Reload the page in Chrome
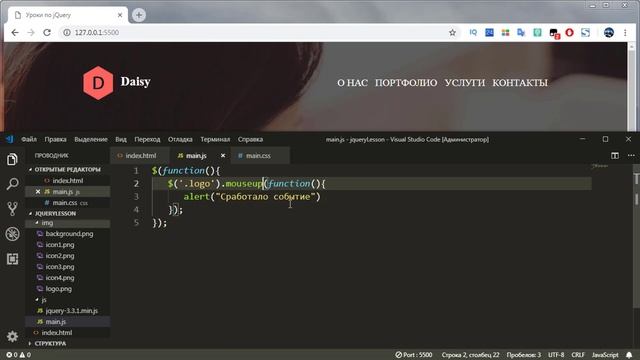The width and height of the screenshot is (640, 360). pyautogui.click(x=47, y=32)
